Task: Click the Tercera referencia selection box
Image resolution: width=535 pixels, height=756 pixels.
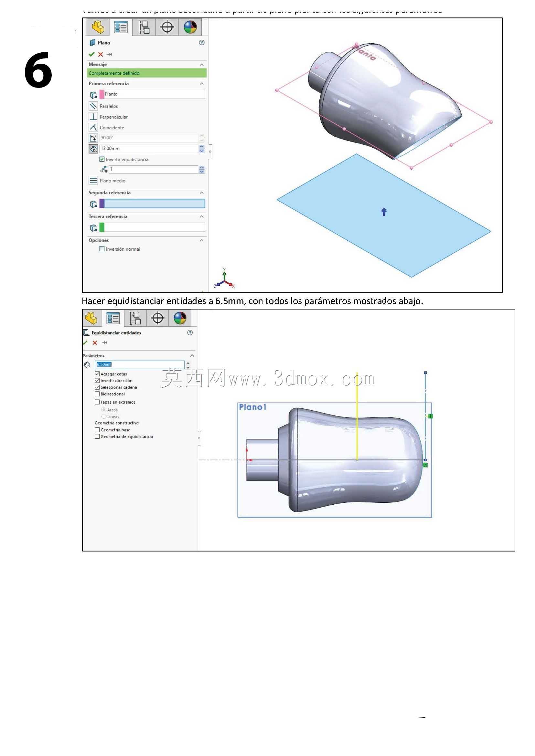Action: (x=152, y=227)
